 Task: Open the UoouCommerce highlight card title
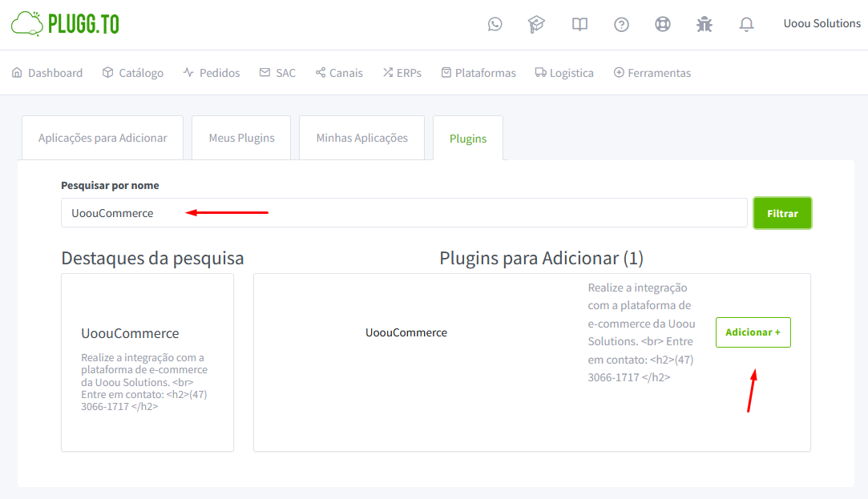(x=130, y=333)
